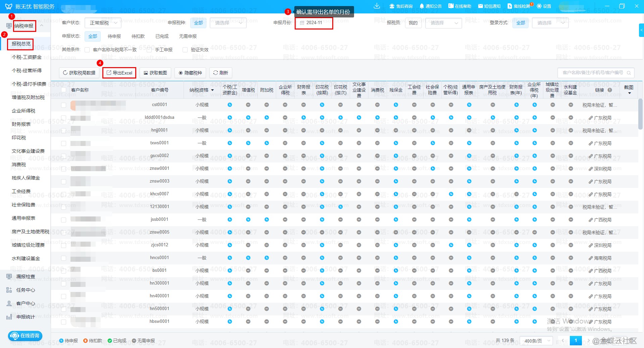Open the 400条/页 page size dropdown

(536, 341)
